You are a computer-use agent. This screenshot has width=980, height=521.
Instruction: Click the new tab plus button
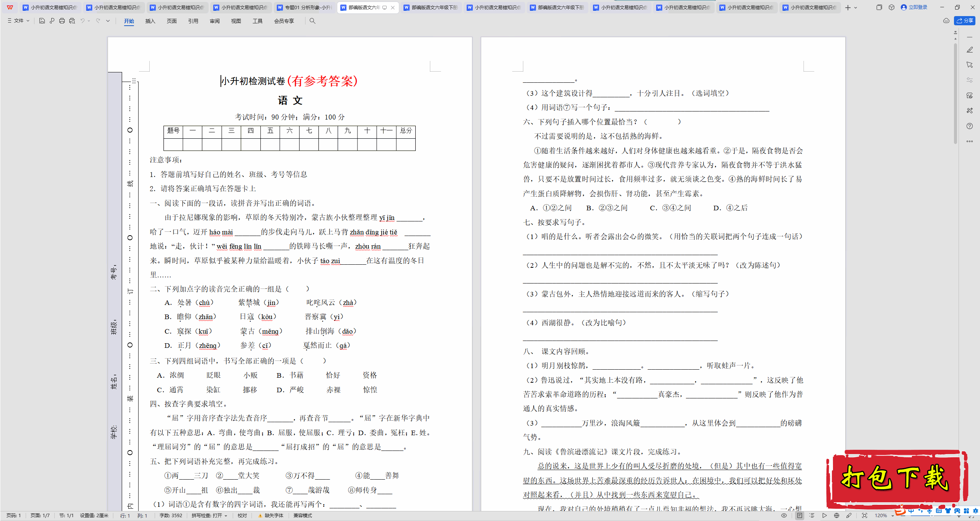coord(848,7)
